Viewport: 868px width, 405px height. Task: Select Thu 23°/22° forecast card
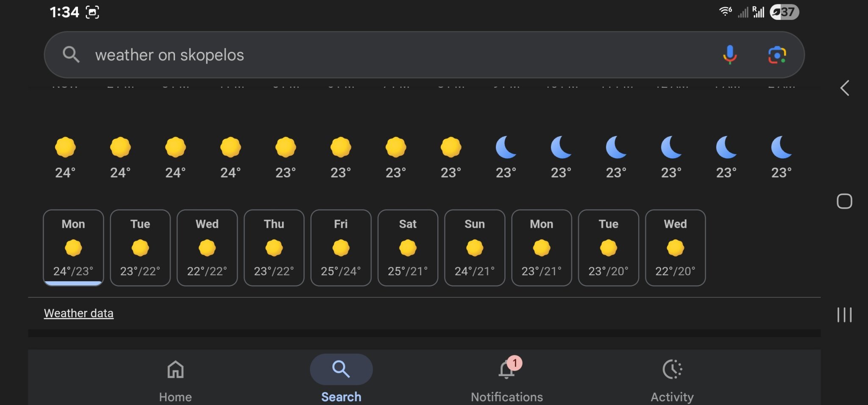click(x=274, y=248)
